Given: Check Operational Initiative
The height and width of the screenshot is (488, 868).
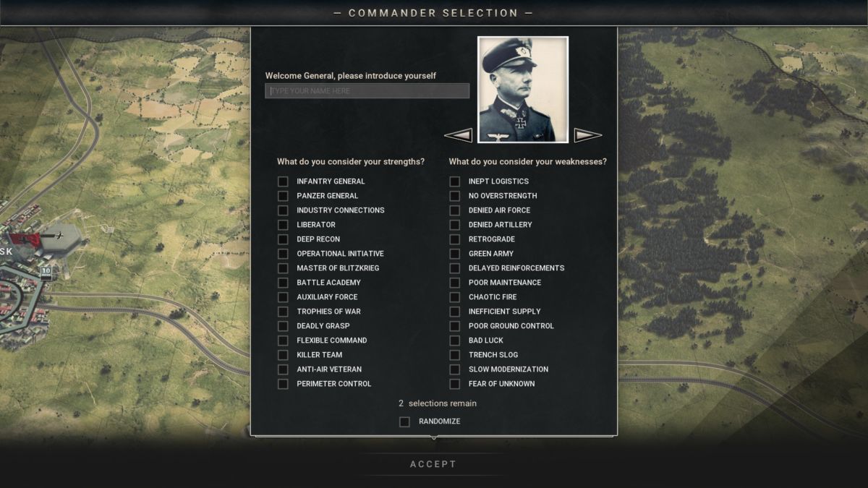Looking at the screenshot, I should 283,254.
